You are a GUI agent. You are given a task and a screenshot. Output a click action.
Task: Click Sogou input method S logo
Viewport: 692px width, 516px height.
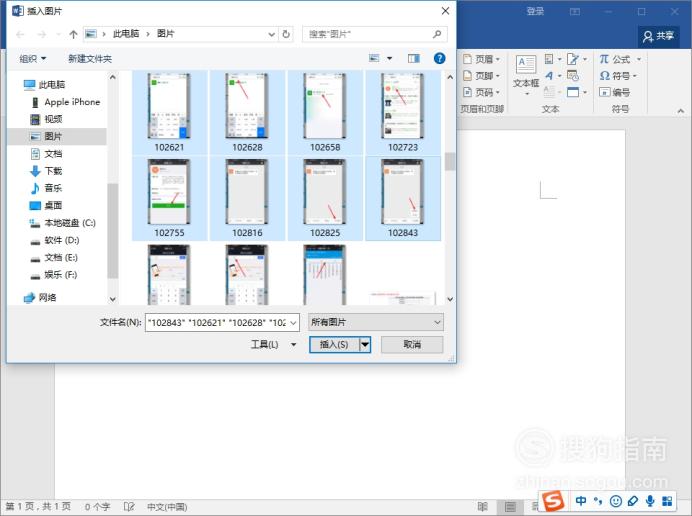click(553, 501)
